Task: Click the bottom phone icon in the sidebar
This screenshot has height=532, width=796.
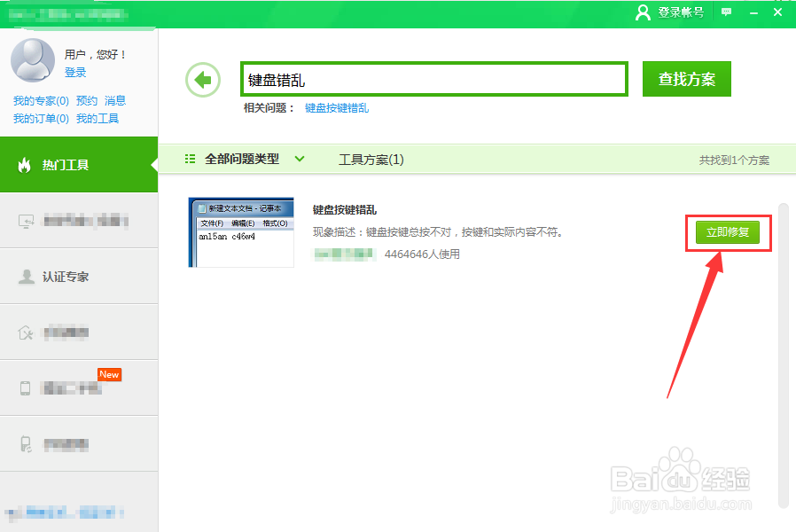Action: pos(24,442)
